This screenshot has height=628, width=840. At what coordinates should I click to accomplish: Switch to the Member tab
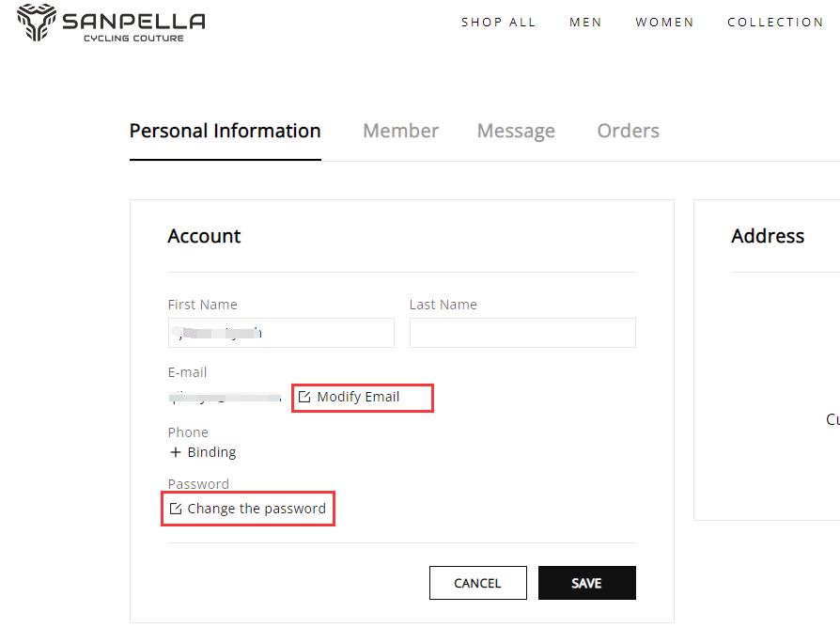coord(400,132)
